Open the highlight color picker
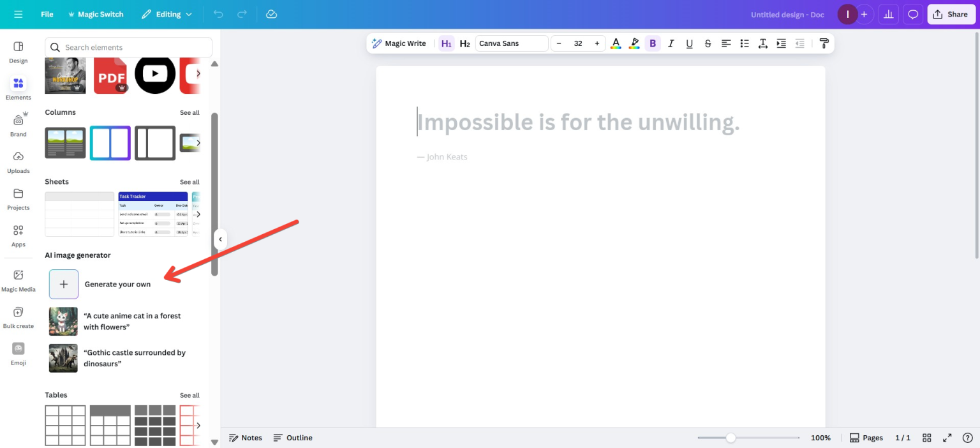Image resolution: width=980 pixels, height=448 pixels. [x=634, y=43]
